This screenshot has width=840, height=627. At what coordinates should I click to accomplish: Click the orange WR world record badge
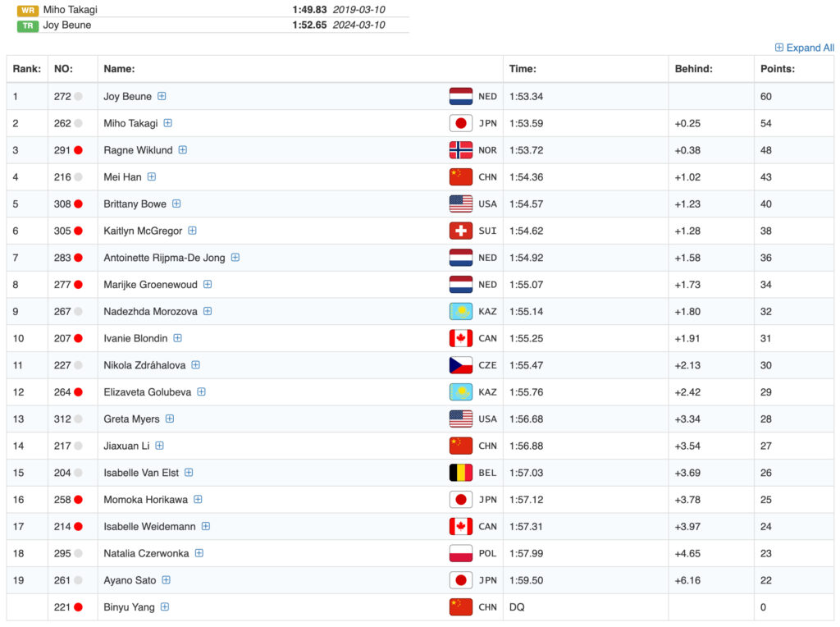click(x=27, y=10)
